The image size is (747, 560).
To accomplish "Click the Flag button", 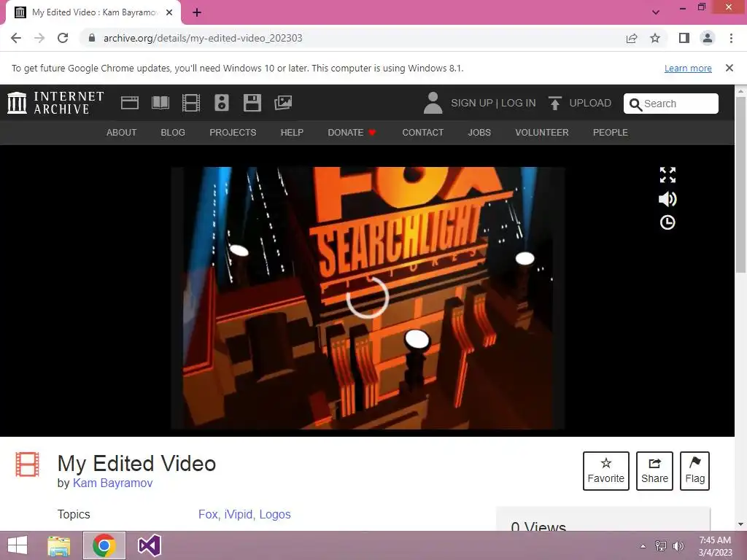I will (694, 471).
